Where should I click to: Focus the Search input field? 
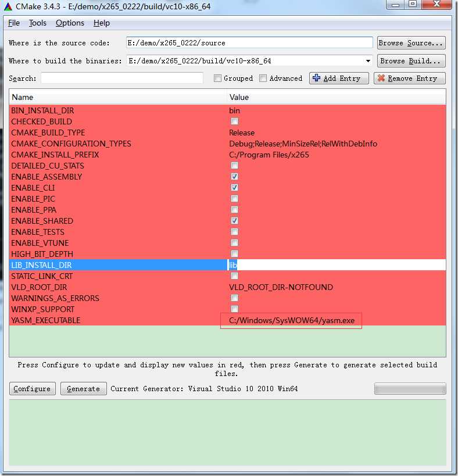coord(122,78)
